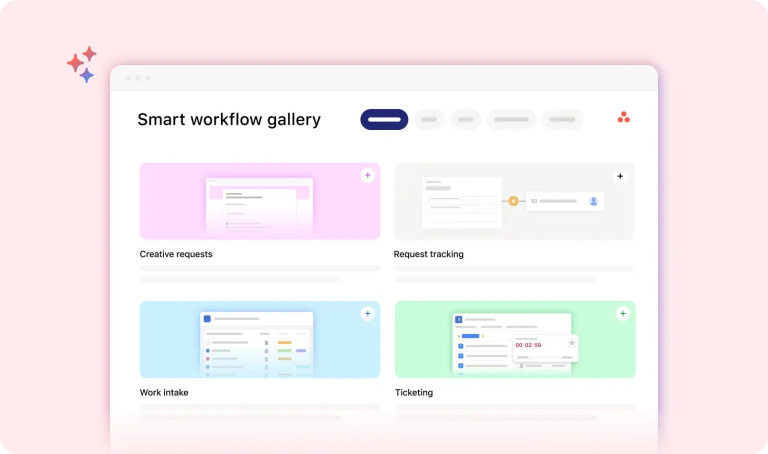Select the second gray filter pill
Screen dimensions: 768x454
(x=429, y=120)
